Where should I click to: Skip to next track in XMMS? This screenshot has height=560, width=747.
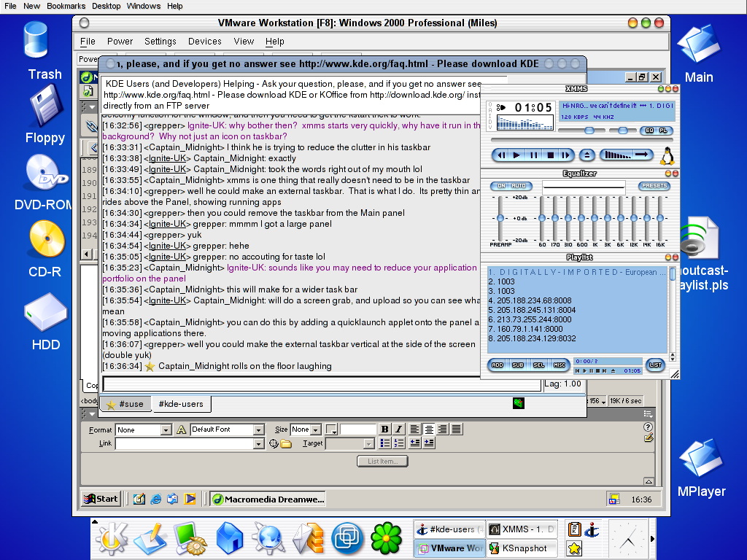565,155
